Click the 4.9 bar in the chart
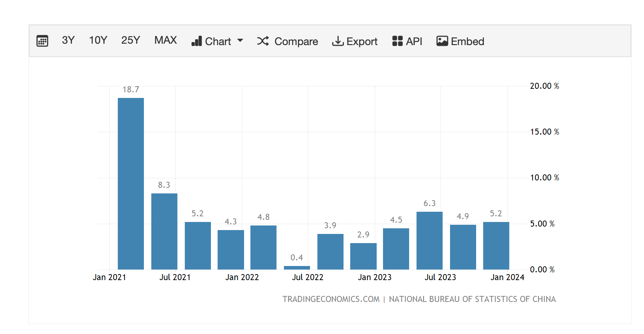644x334 pixels. click(463, 247)
